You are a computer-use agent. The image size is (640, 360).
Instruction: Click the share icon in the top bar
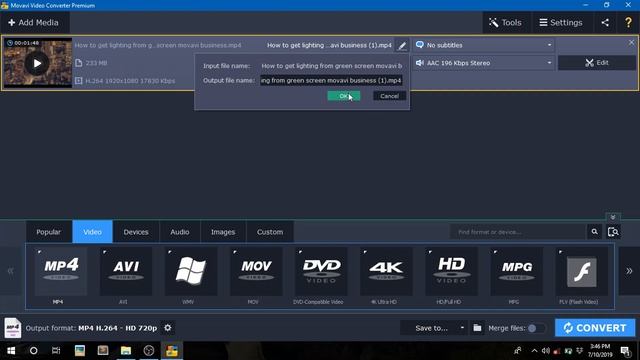(x=605, y=22)
